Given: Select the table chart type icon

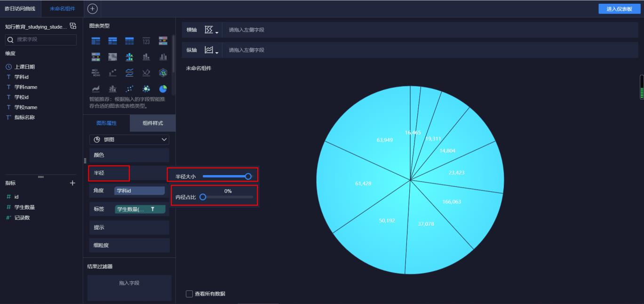Looking at the screenshot, I should [x=96, y=40].
